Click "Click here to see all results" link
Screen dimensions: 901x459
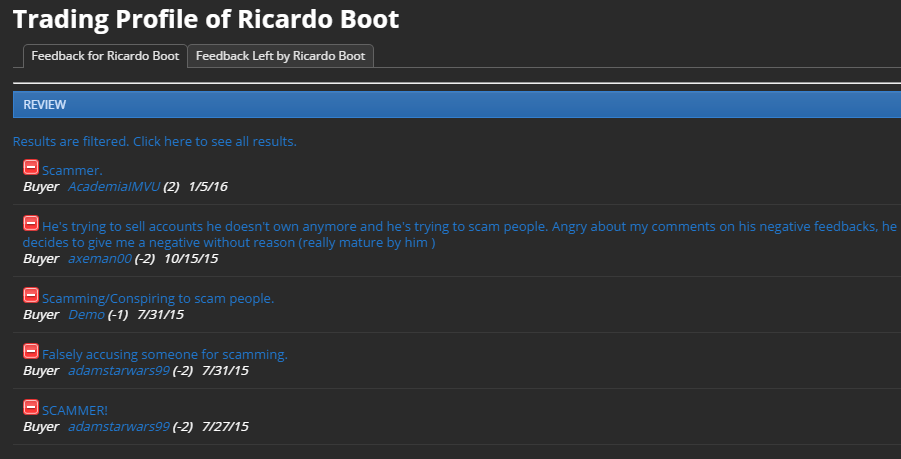tap(215, 141)
